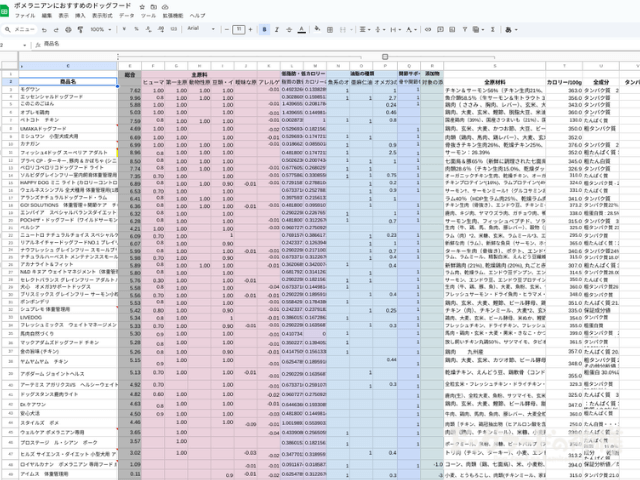Apply percent format

(x=136, y=29)
